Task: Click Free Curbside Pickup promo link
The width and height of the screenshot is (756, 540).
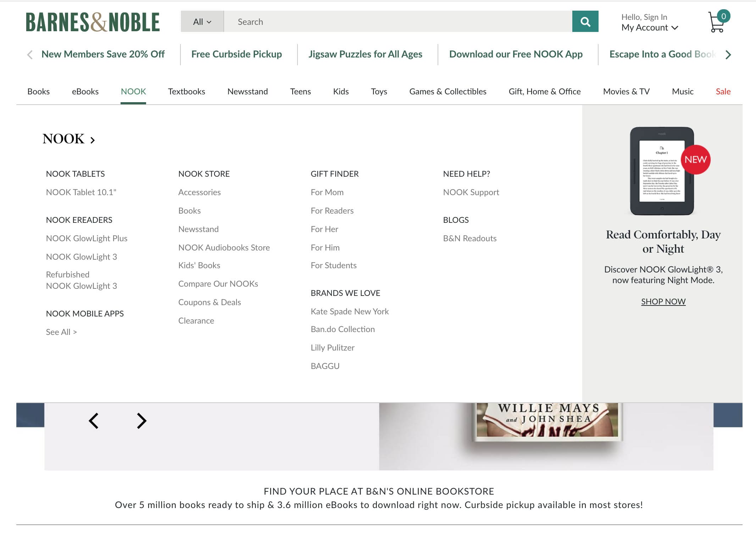Action: tap(237, 54)
